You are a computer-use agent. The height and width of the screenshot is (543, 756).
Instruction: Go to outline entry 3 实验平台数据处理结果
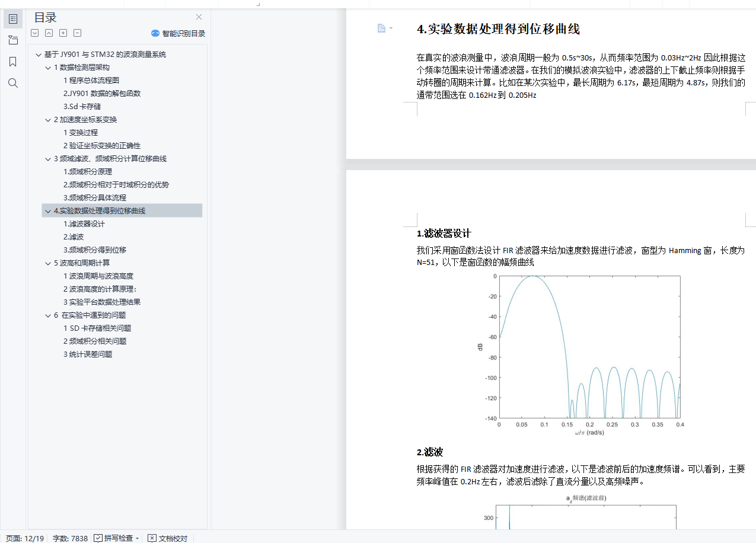point(102,302)
